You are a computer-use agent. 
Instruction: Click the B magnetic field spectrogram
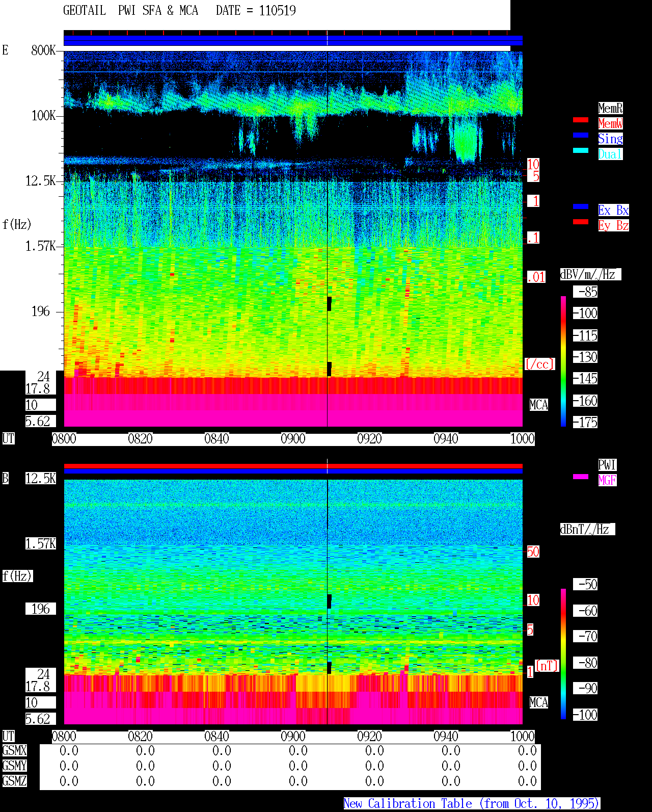point(293,602)
